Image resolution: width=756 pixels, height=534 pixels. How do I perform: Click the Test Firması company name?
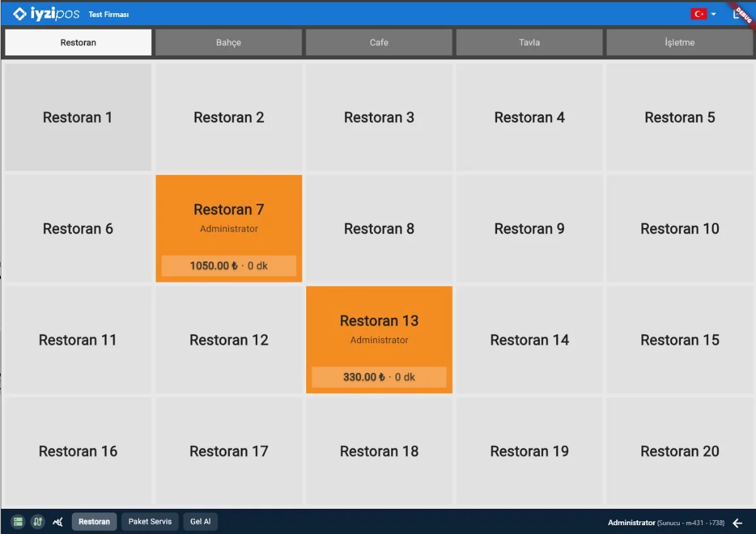[x=109, y=14]
